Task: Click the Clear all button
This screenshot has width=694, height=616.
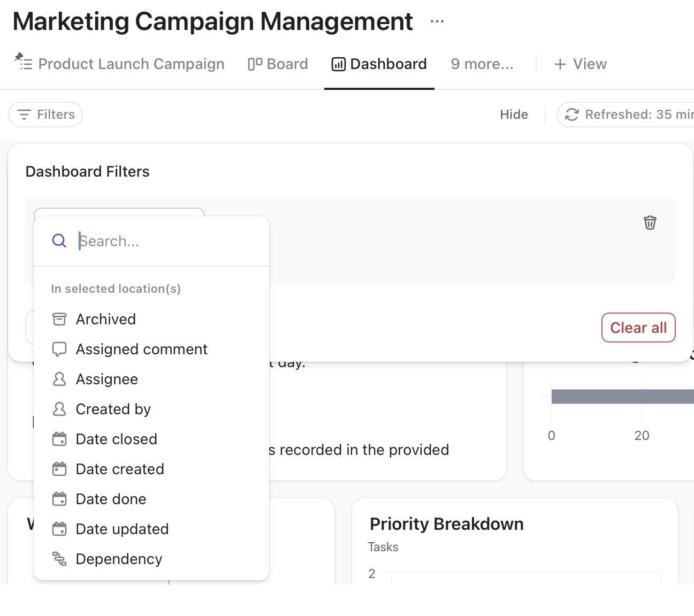Action: click(638, 328)
